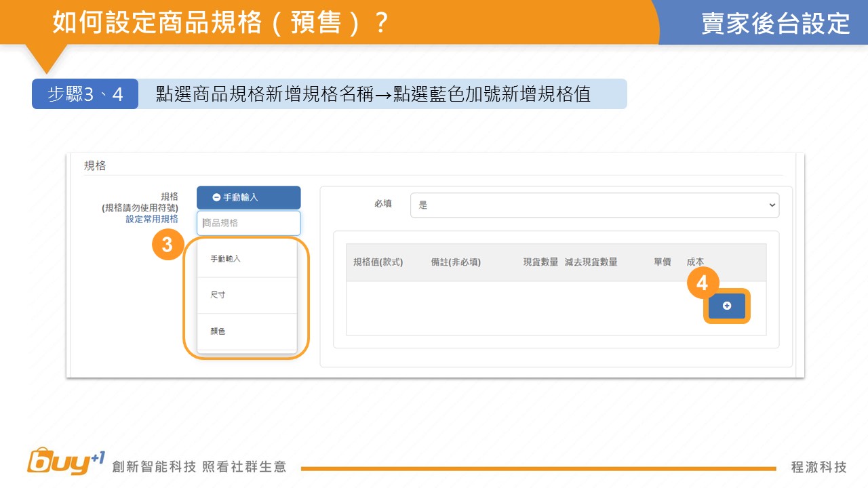Click the 程澈科技 footer text
This screenshot has height=488, width=868.
point(818,467)
